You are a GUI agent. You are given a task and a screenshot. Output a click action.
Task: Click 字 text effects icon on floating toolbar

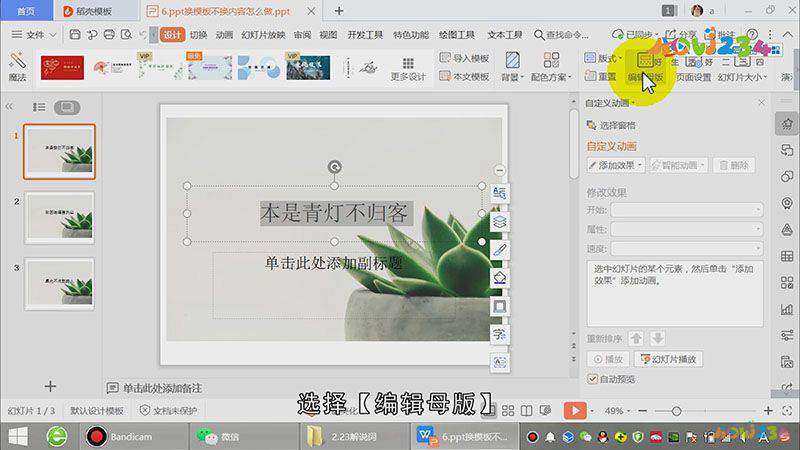(499, 335)
